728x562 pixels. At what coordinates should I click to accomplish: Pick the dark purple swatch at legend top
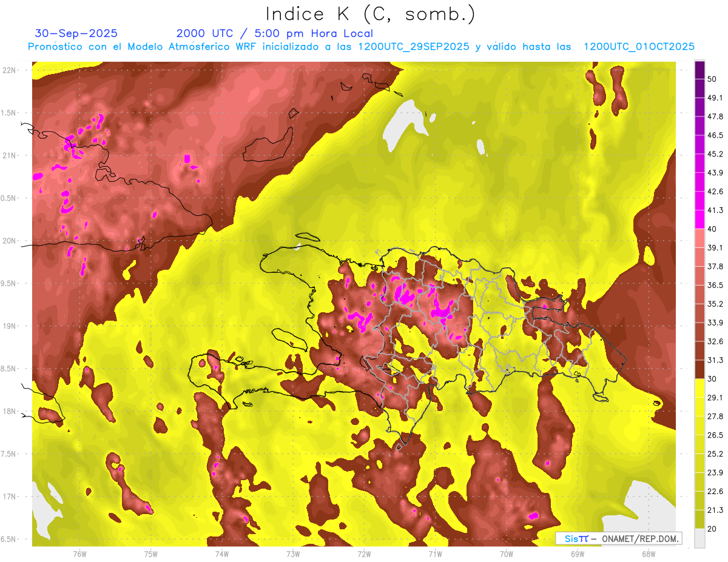pyautogui.click(x=699, y=70)
